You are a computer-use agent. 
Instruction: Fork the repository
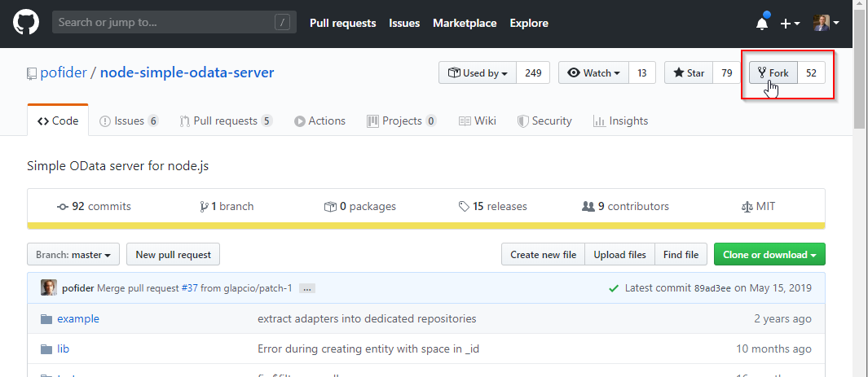click(x=773, y=73)
